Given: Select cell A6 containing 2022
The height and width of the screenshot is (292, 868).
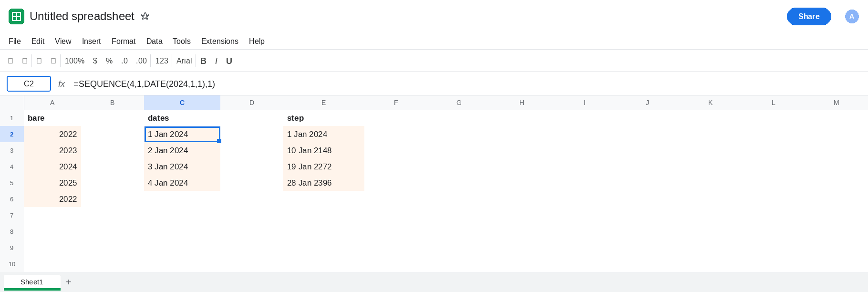Looking at the screenshot, I should (52, 199).
